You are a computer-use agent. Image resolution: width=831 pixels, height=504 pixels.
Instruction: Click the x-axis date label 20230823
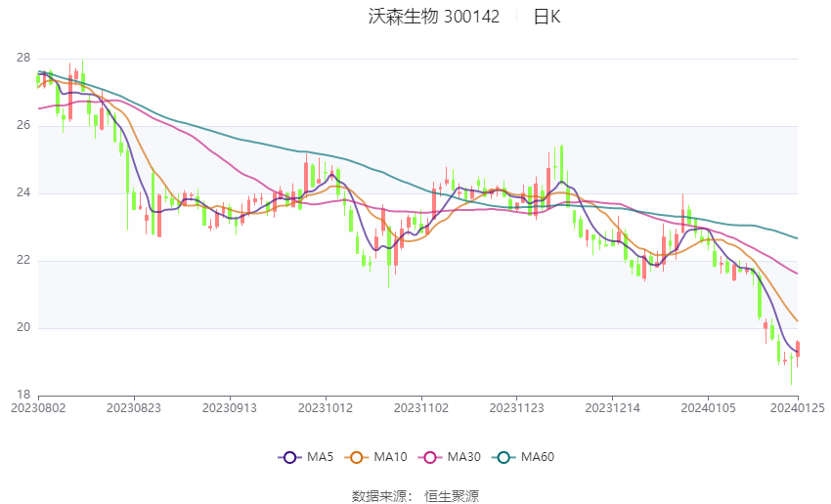[x=134, y=408]
